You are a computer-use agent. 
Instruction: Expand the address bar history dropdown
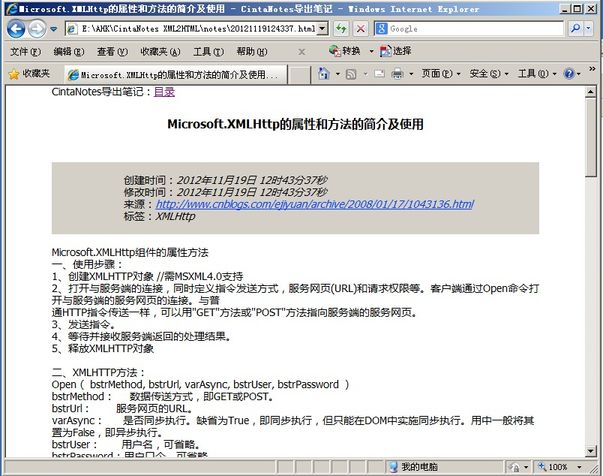[x=323, y=29]
